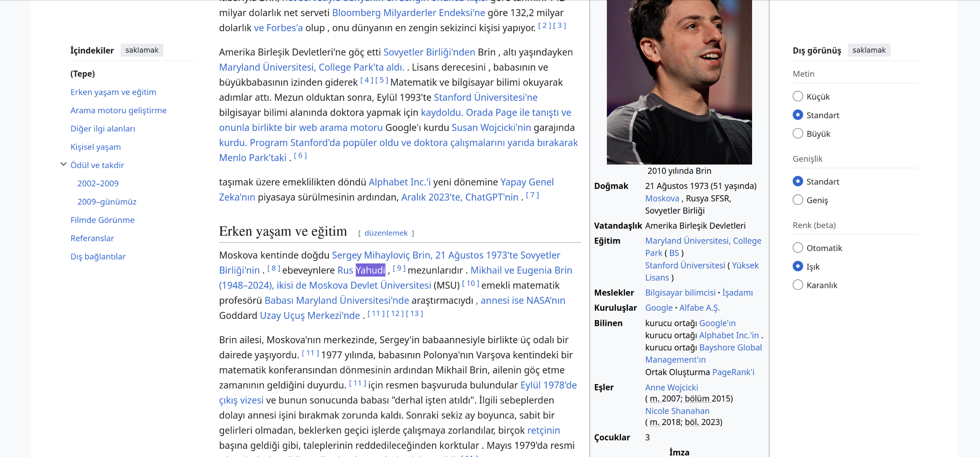
Task: Click highlighted Yahudi link
Action: click(x=370, y=270)
